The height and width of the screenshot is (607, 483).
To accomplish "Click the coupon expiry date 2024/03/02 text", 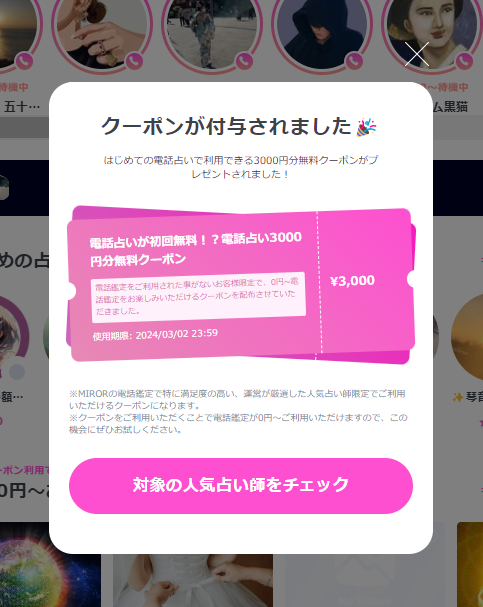I will tap(176, 334).
